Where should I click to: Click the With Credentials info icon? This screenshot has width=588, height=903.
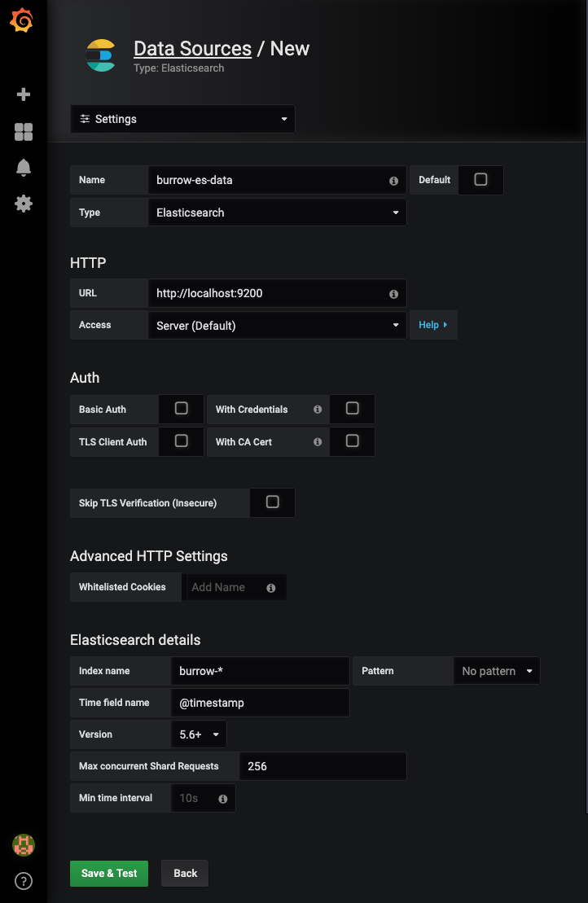coord(318,410)
